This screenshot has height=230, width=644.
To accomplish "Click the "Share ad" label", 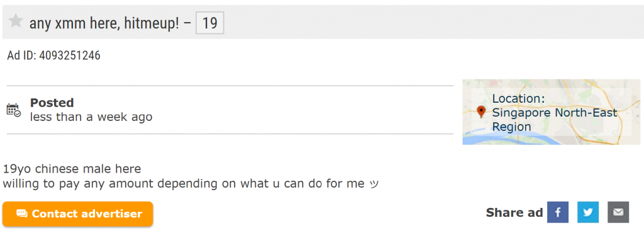I will [x=514, y=213].
